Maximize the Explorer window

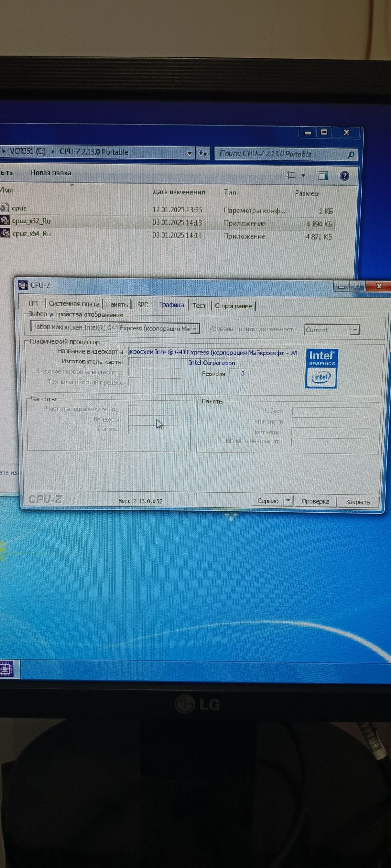coord(324,132)
